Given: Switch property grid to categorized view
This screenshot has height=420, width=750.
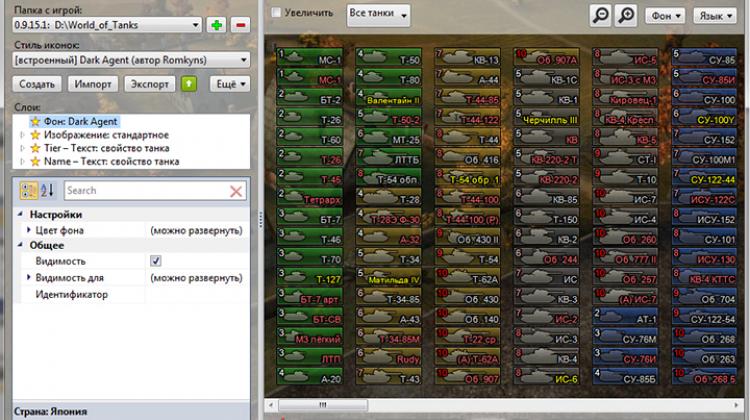Looking at the screenshot, I should [x=29, y=190].
